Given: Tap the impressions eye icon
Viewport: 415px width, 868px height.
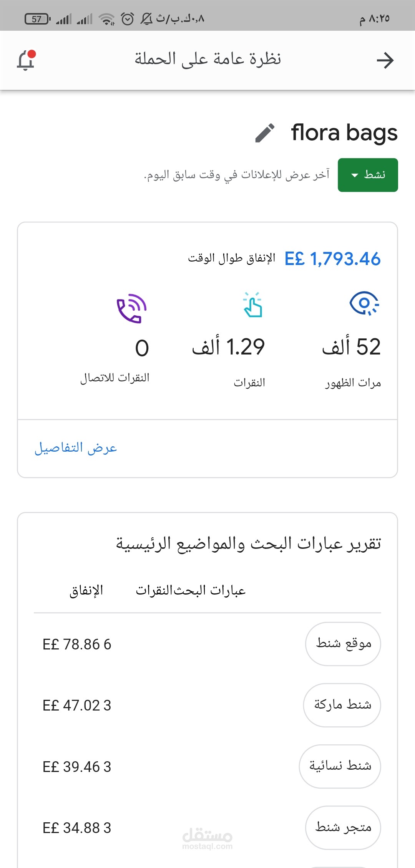Looking at the screenshot, I should (364, 303).
